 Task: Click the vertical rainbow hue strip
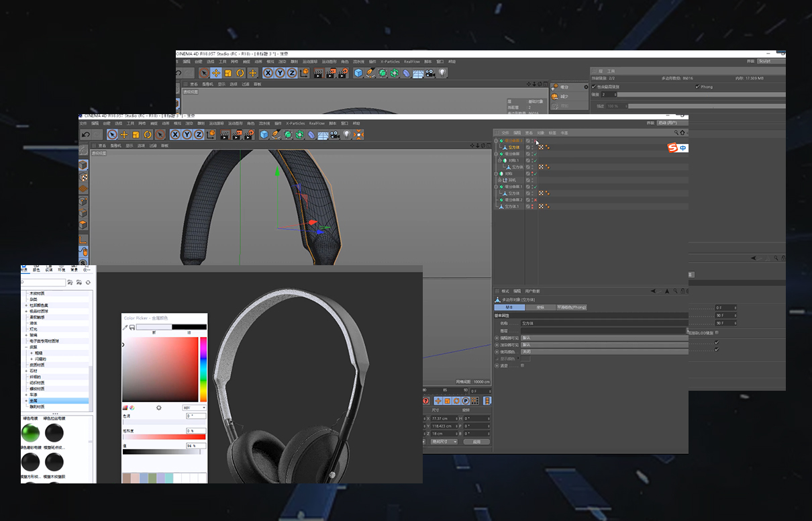pyautogui.click(x=203, y=369)
